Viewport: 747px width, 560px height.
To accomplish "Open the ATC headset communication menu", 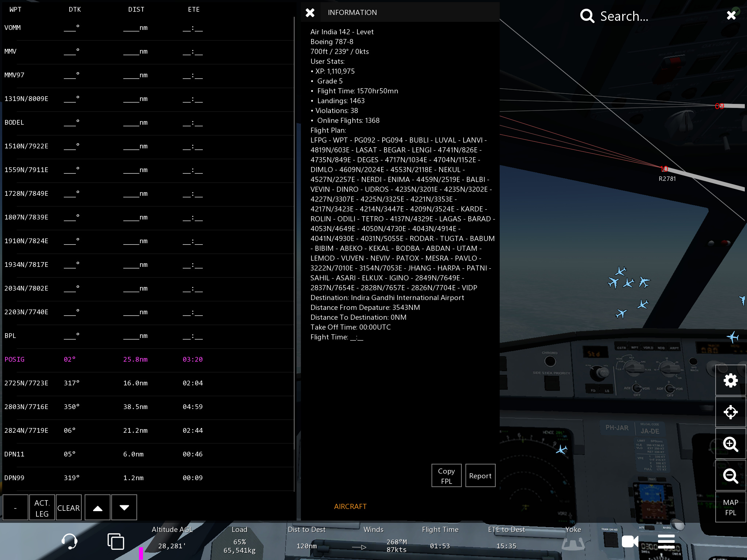I will click(69, 541).
